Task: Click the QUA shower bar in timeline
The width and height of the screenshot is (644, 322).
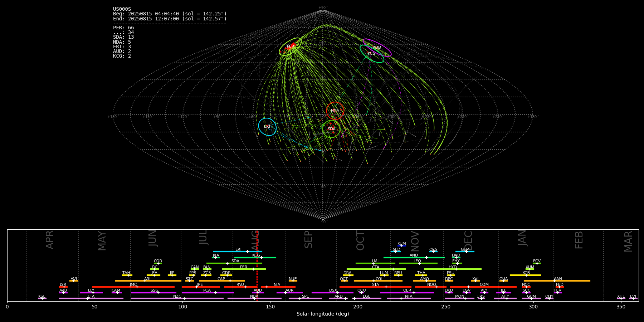Action: pos(503,281)
